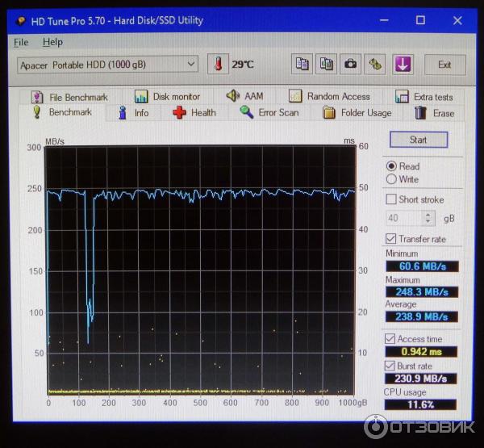This screenshot has height=448, width=484.
Task: Close the HD Tune Pro window
Action: [x=457, y=20]
